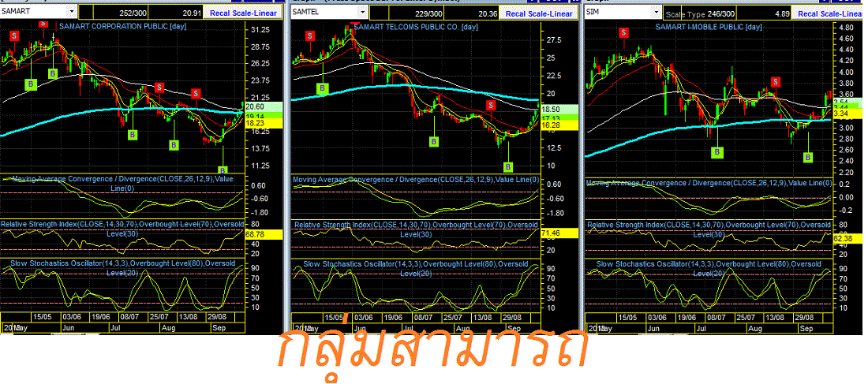Click the 71.46 RSI value in SAMTEL panel
This screenshot has width=868, height=384.
558,233
